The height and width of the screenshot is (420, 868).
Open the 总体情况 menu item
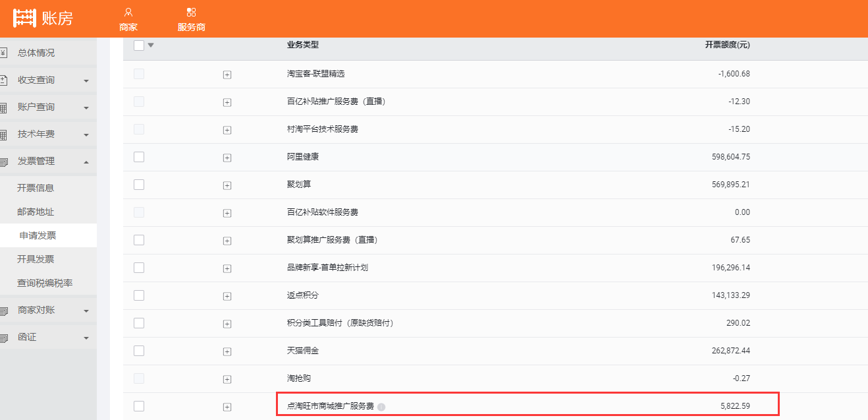(36, 53)
